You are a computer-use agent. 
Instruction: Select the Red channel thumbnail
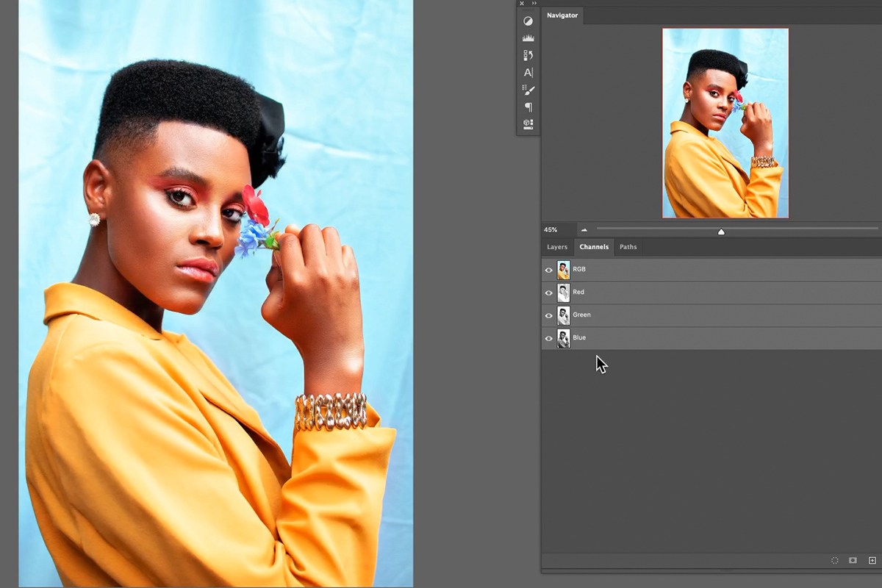563,293
